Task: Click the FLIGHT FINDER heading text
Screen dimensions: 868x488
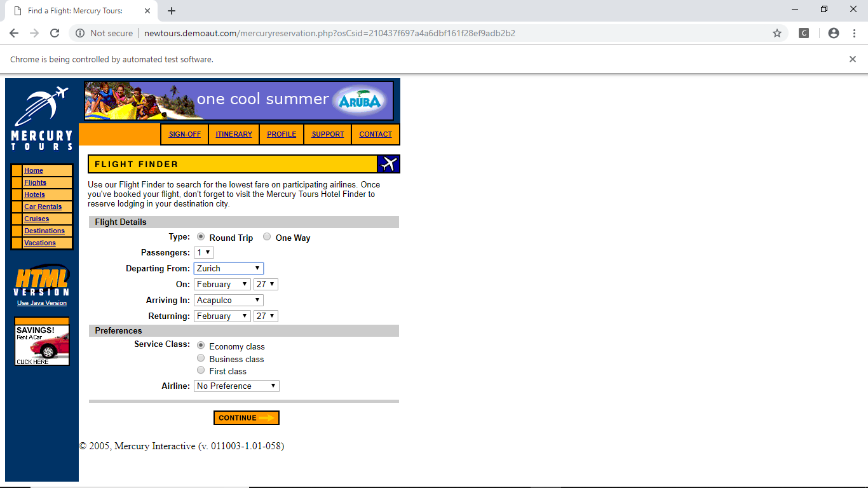Action: pos(137,164)
